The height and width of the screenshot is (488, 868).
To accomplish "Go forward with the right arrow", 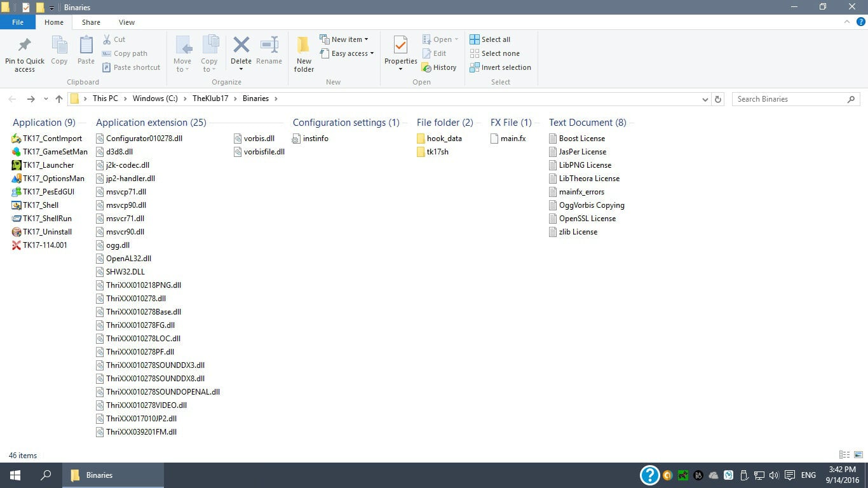I will tap(31, 99).
